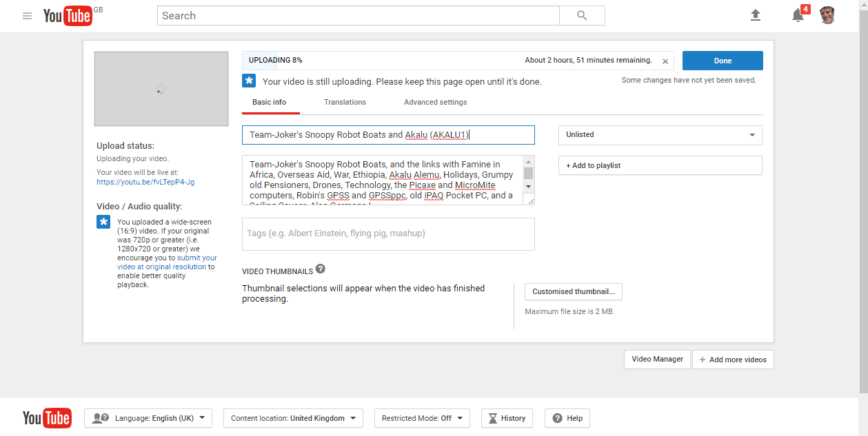Switch to the Basic info tab
Screen dimensions: 868x436
coord(270,102)
